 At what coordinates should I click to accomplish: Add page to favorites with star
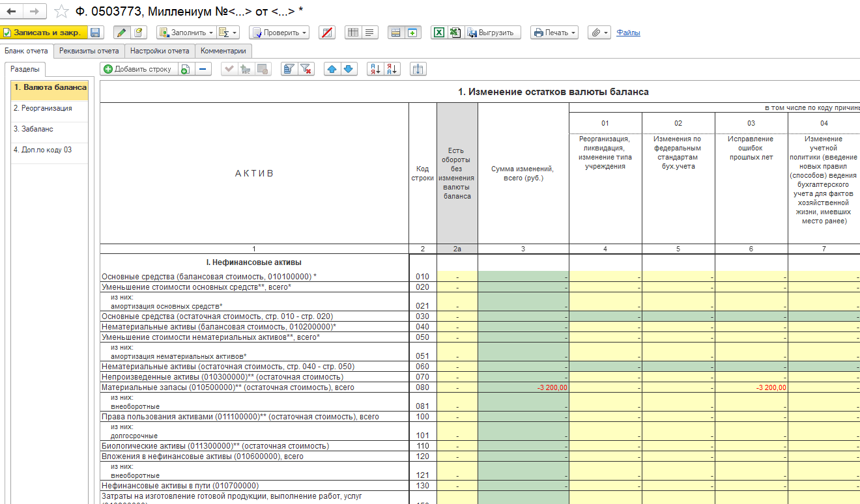[62, 11]
